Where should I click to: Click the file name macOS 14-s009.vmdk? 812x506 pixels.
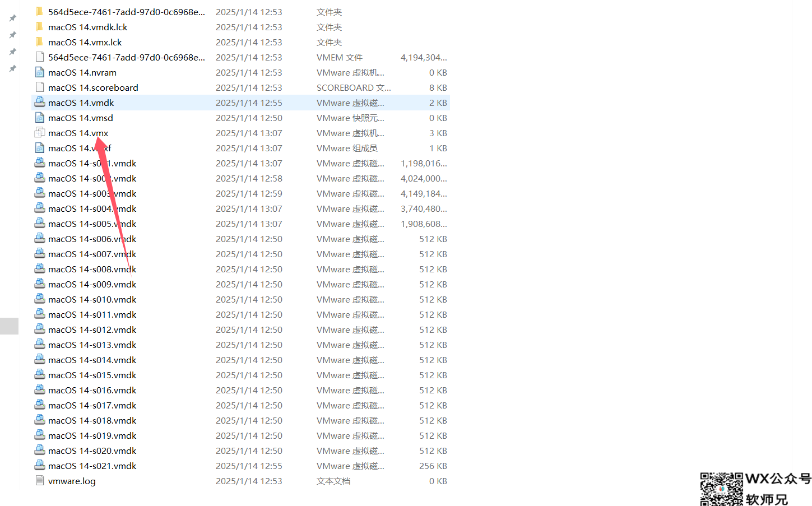(92, 284)
